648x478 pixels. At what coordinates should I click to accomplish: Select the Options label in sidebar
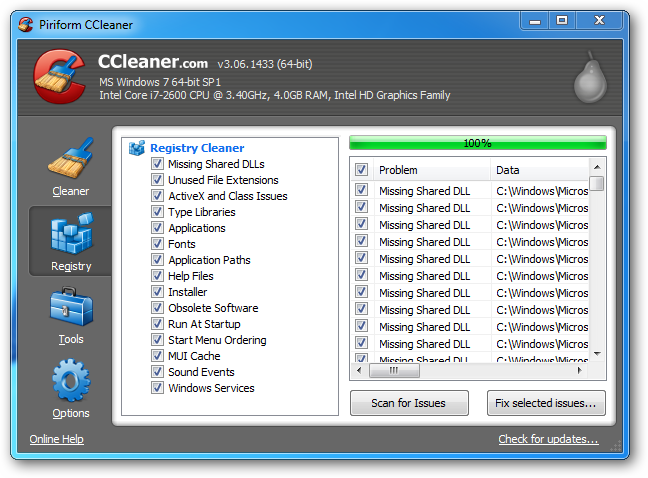pos(71,413)
